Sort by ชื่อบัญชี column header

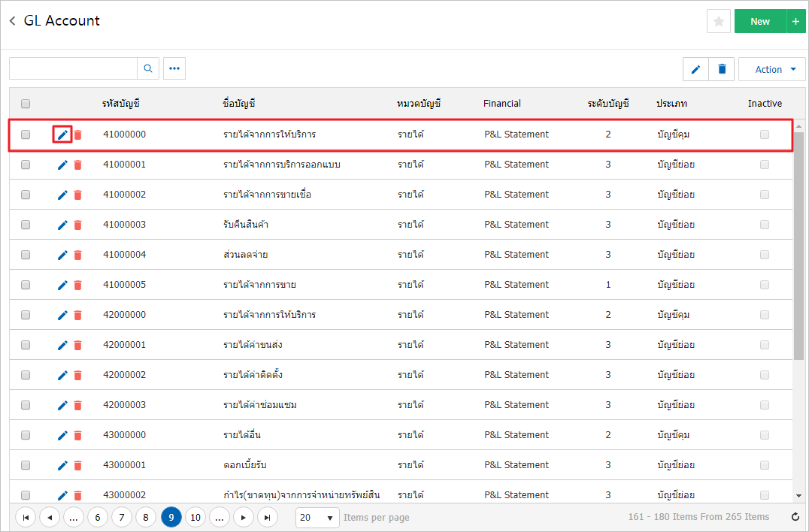(239, 104)
